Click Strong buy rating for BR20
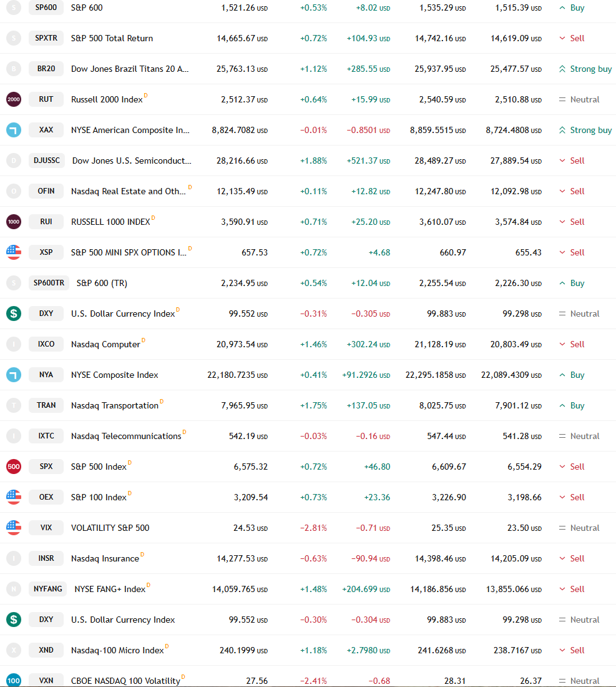 click(585, 69)
